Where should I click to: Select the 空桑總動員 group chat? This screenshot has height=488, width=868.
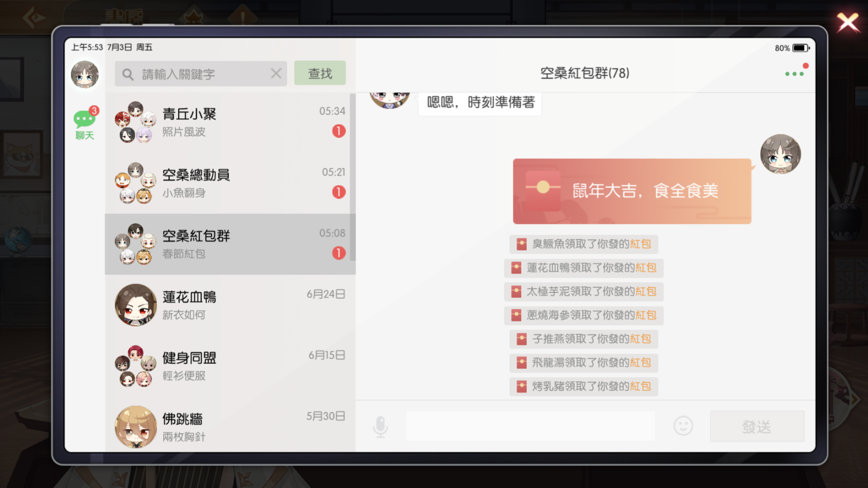click(230, 183)
